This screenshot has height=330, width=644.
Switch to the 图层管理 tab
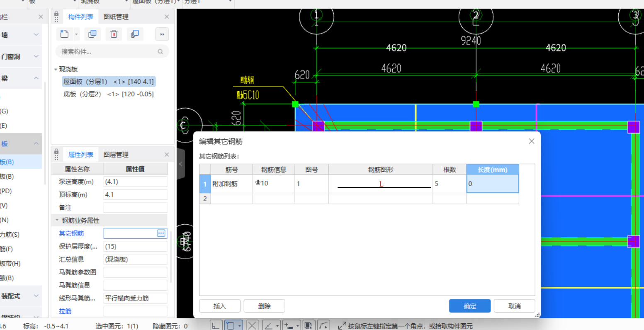pos(116,155)
